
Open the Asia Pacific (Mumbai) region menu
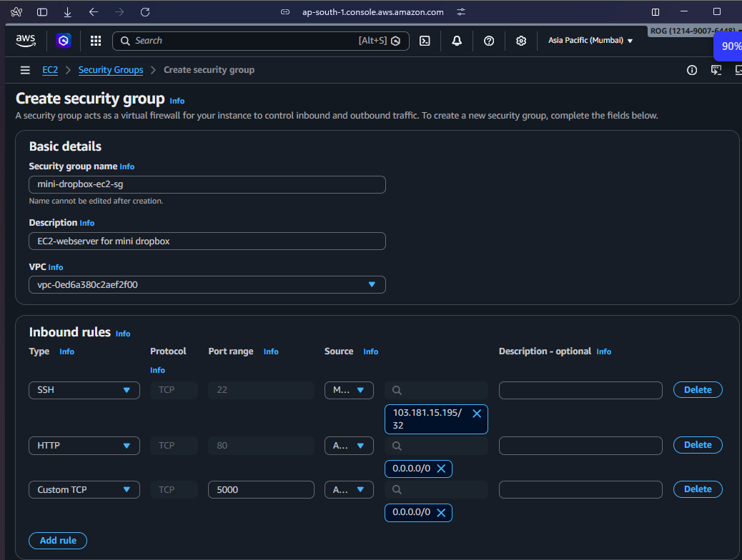coord(590,41)
